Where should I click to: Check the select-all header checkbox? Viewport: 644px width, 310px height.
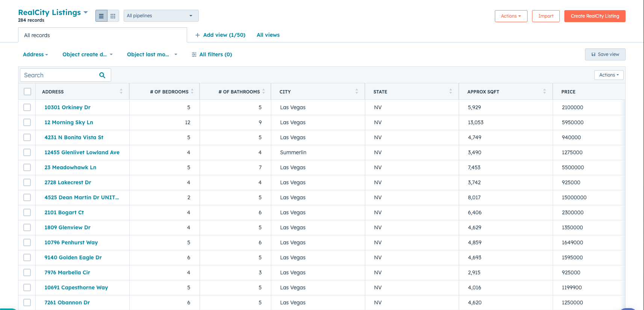coord(27,92)
